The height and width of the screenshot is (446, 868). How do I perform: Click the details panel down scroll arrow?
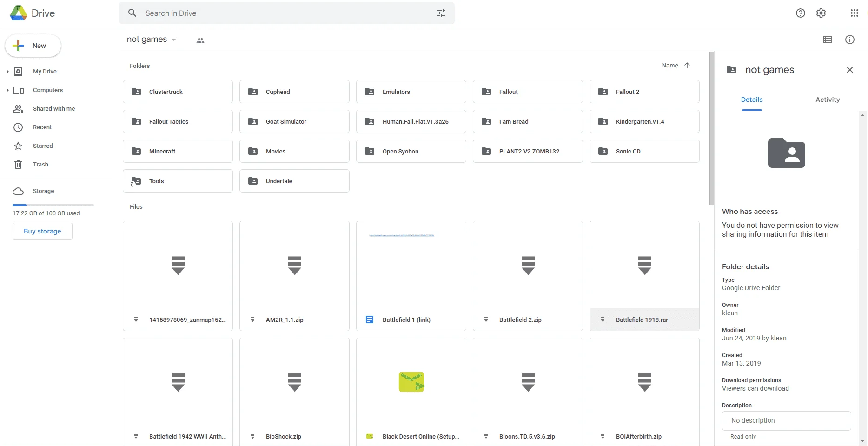pos(863,441)
